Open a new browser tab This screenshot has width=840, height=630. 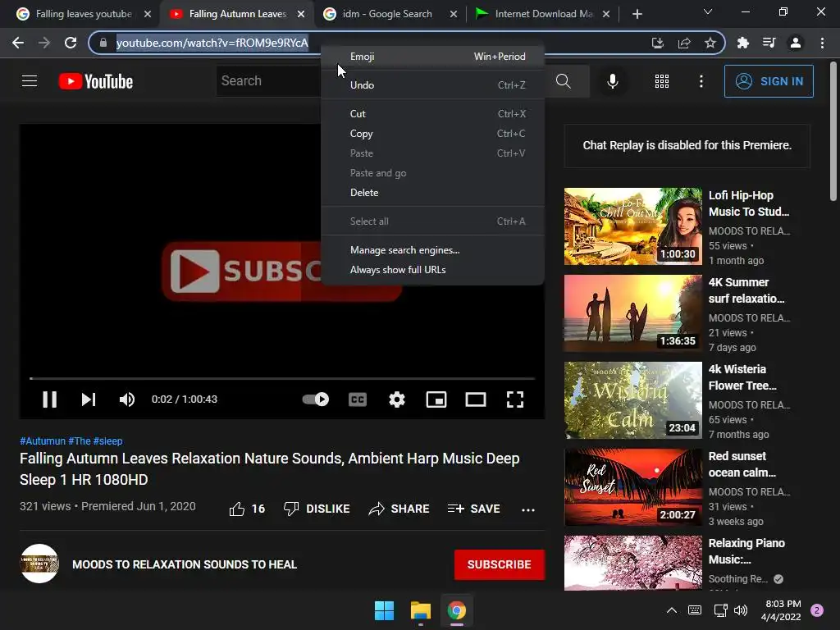(637, 14)
